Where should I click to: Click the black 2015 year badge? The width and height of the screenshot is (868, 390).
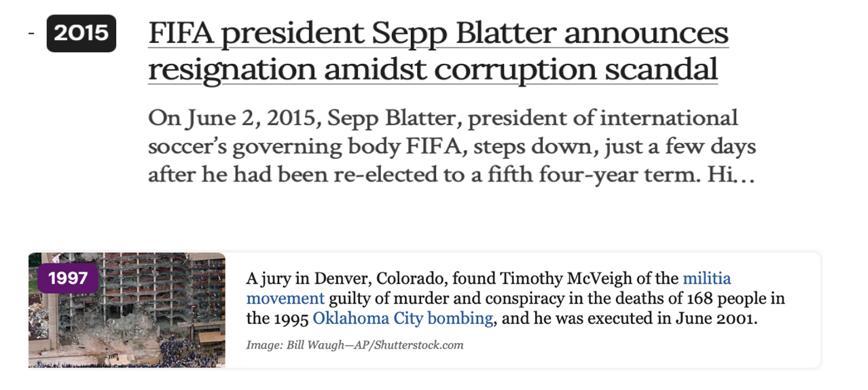pyautogui.click(x=81, y=33)
